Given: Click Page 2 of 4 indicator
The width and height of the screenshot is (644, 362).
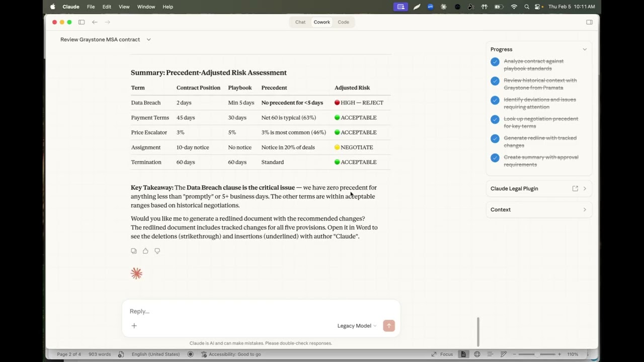Looking at the screenshot, I should (x=69, y=354).
